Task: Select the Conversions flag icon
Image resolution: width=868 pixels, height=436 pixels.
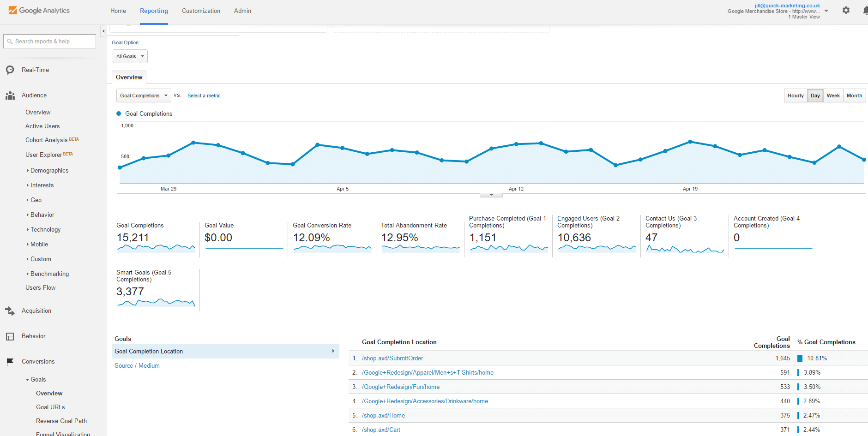Action: click(x=10, y=362)
